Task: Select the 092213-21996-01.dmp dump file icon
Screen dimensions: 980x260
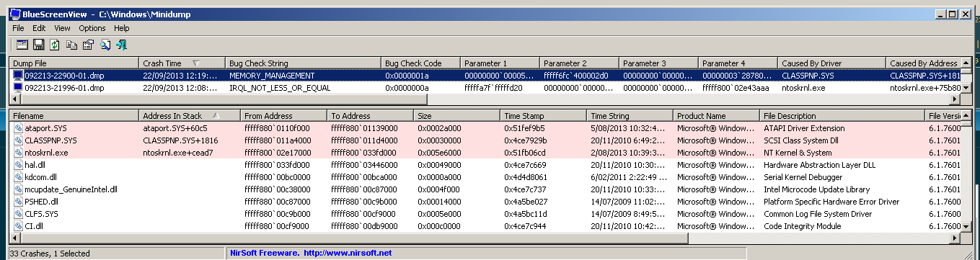Action: (18, 88)
